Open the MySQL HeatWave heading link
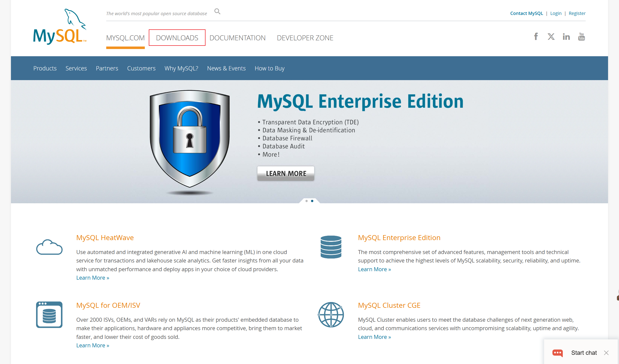Viewport: 619px width, 364px height. coord(105,238)
